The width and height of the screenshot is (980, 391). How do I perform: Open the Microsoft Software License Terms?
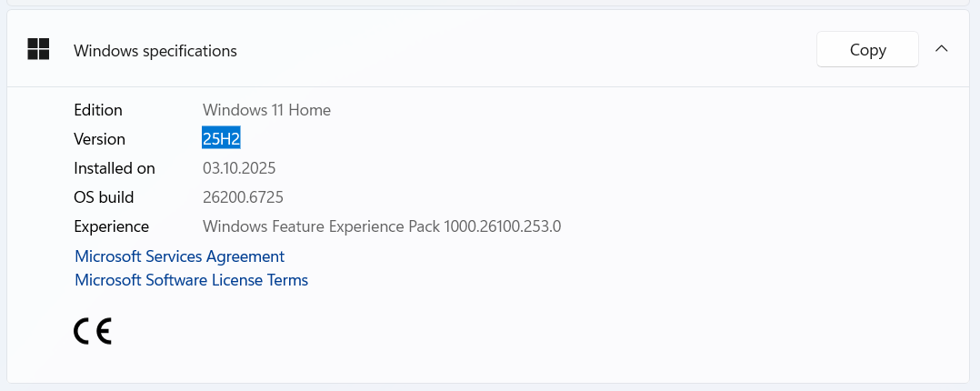[x=191, y=280]
